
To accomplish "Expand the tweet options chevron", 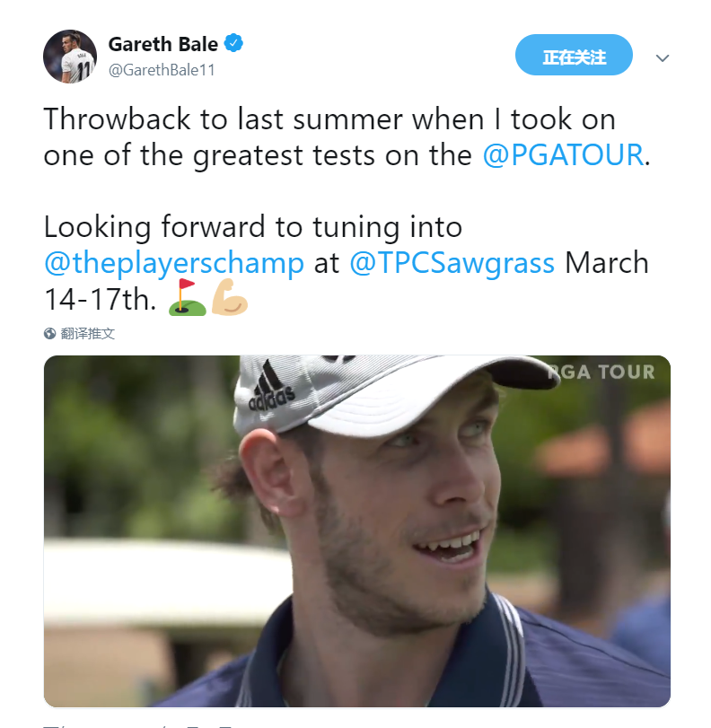I will click(x=663, y=58).
